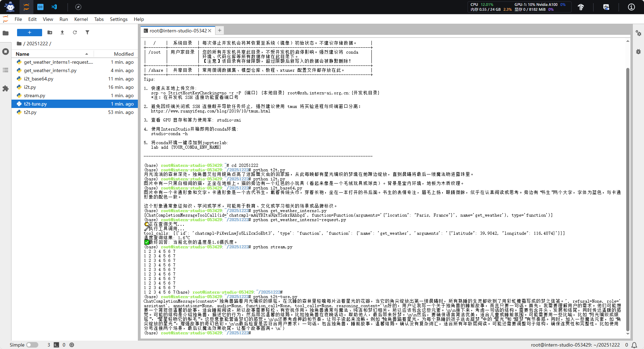Open the Settings menu
644x349 pixels.
point(118,19)
